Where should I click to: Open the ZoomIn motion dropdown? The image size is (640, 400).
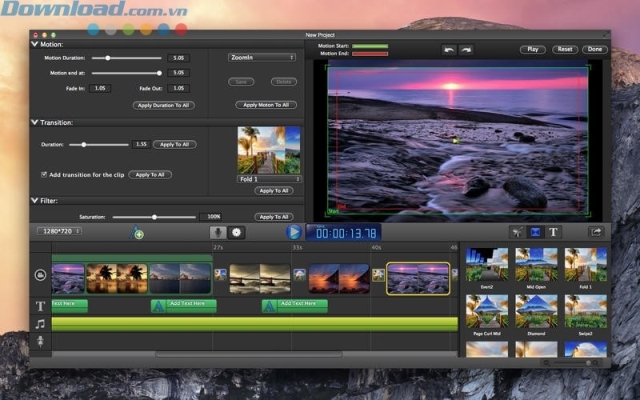262,58
